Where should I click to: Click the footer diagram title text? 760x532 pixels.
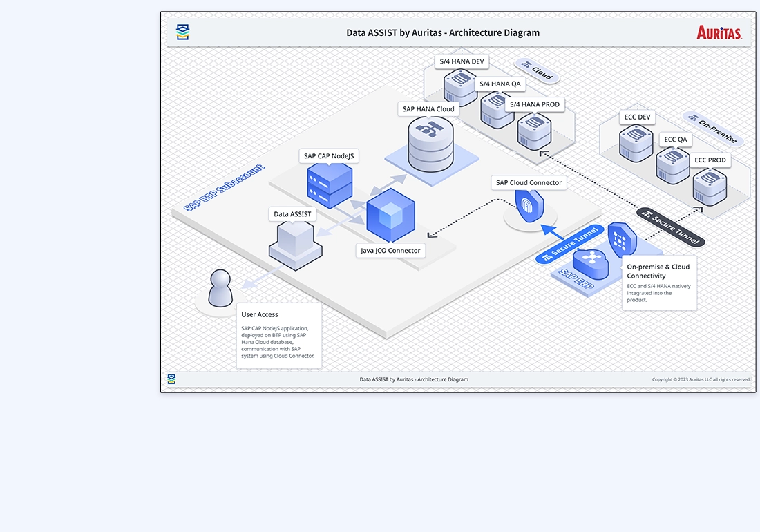[x=414, y=379]
